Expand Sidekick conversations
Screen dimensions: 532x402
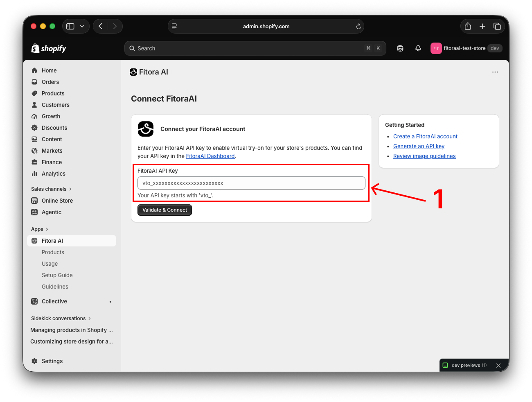pos(61,318)
